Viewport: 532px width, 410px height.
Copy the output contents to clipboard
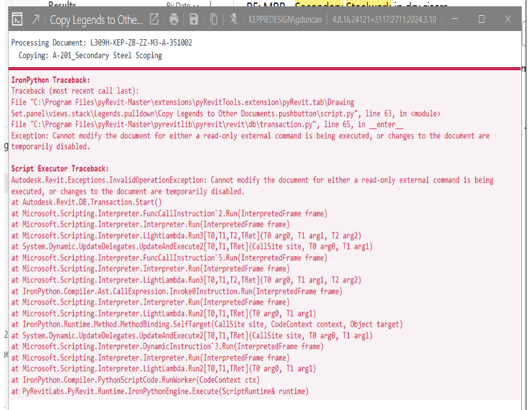click(214, 20)
